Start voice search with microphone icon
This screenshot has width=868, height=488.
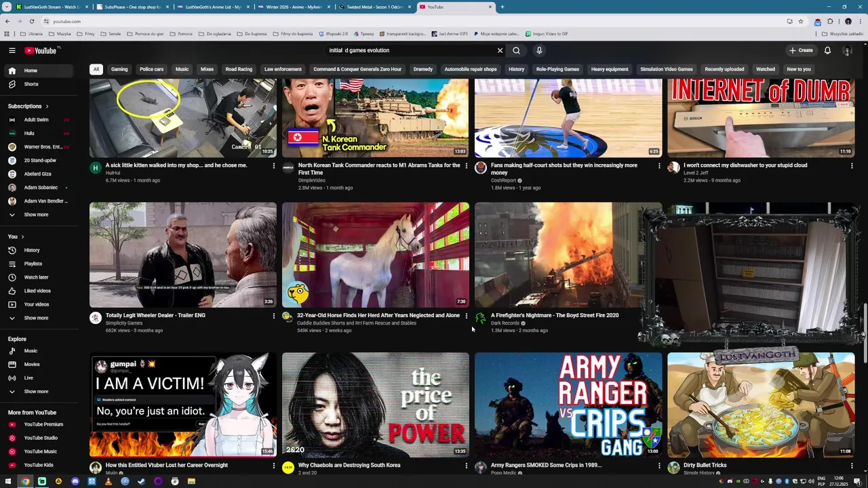[x=539, y=50]
